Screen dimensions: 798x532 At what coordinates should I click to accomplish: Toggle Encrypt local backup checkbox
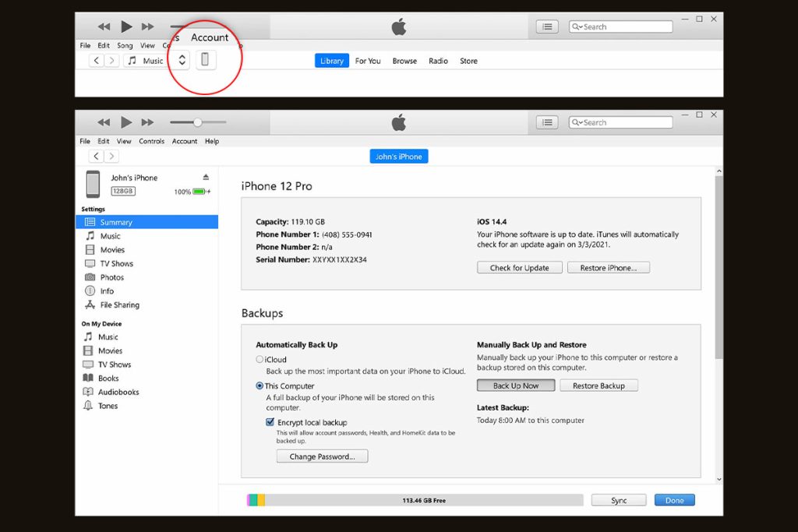coord(270,421)
